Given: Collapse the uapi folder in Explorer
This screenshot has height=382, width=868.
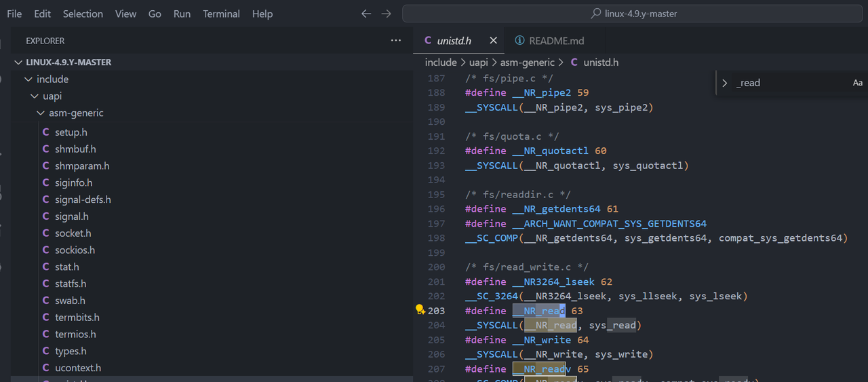Looking at the screenshot, I should coord(35,96).
